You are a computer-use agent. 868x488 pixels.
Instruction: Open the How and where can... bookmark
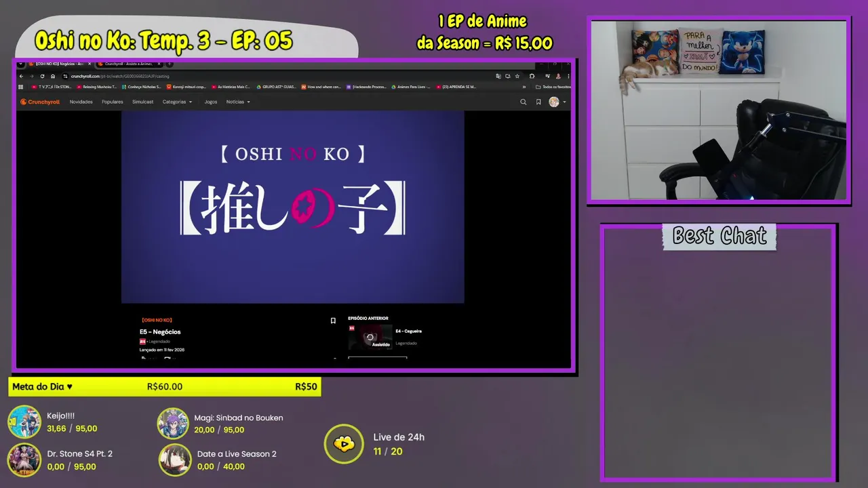pyautogui.click(x=321, y=87)
